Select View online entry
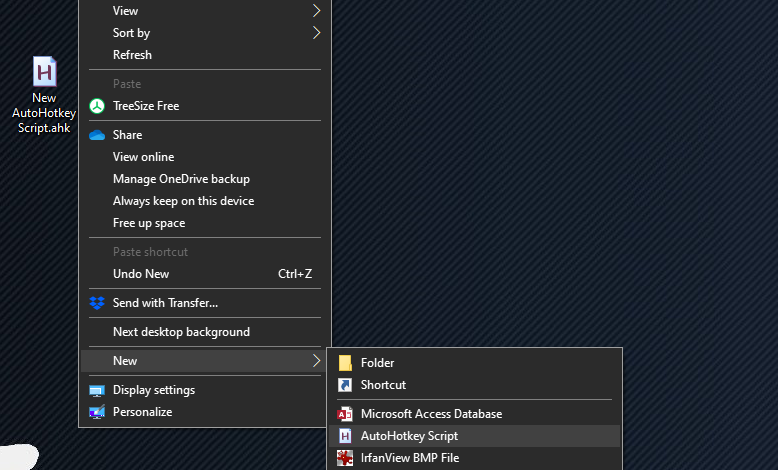This screenshot has height=470, width=778. (205, 157)
